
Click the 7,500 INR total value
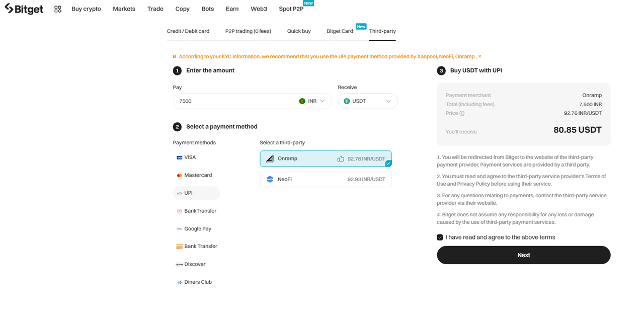590,104
